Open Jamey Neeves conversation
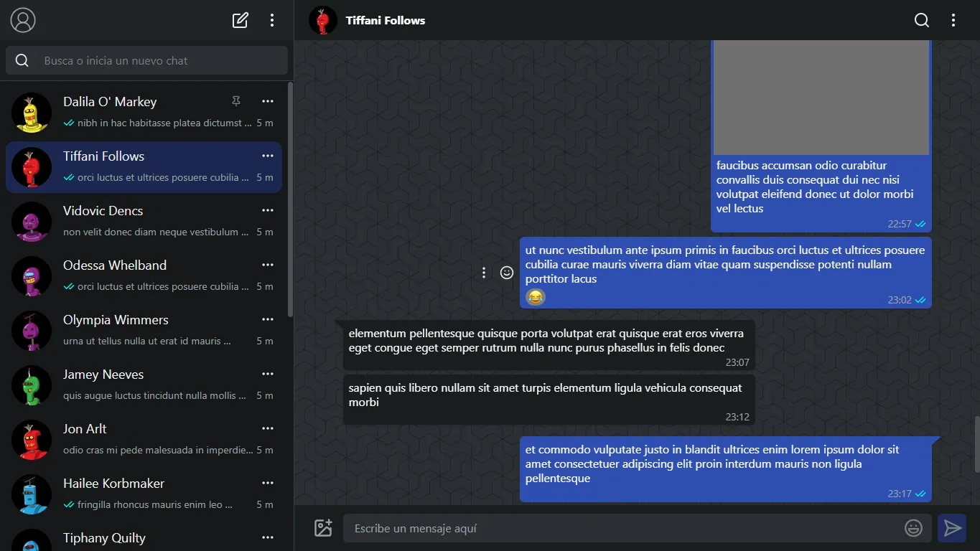The height and width of the screenshot is (551, 980). pyautogui.click(x=144, y=385)
